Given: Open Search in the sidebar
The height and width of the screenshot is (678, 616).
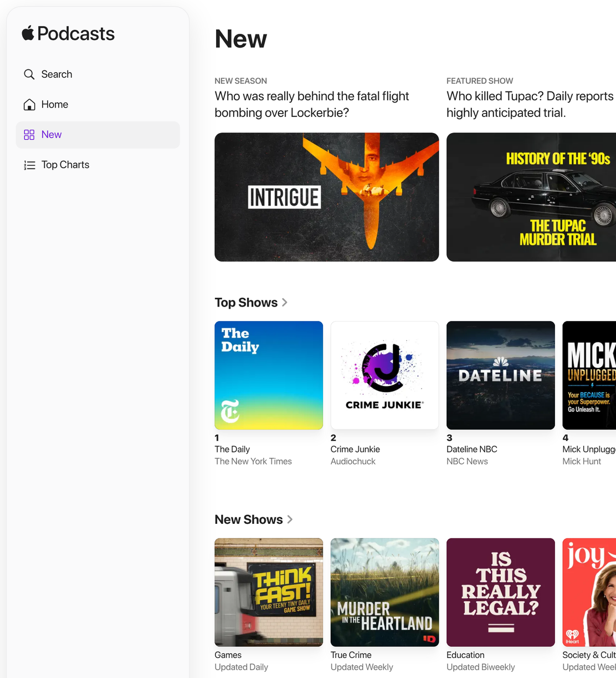Looking at the screenshot, I should point(97,74).
